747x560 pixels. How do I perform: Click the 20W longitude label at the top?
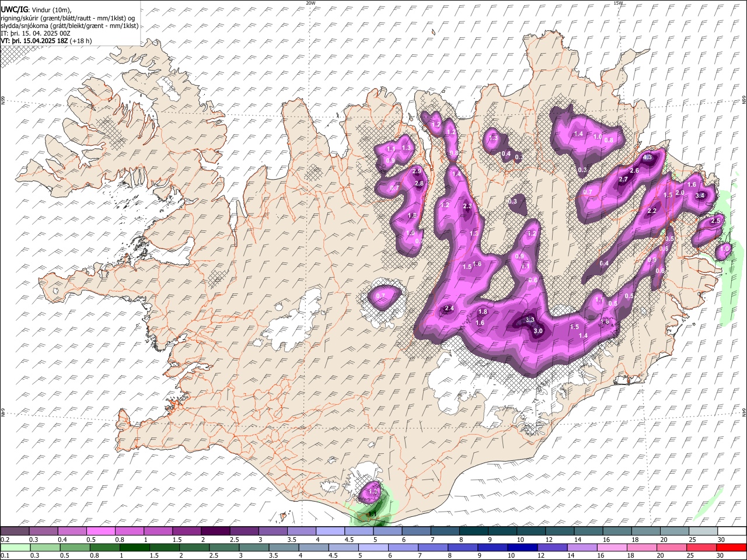pos(310,3)
